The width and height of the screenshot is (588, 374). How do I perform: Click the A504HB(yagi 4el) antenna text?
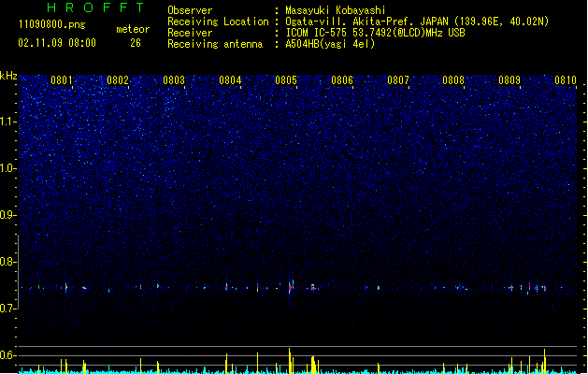[x=330, y=44]
